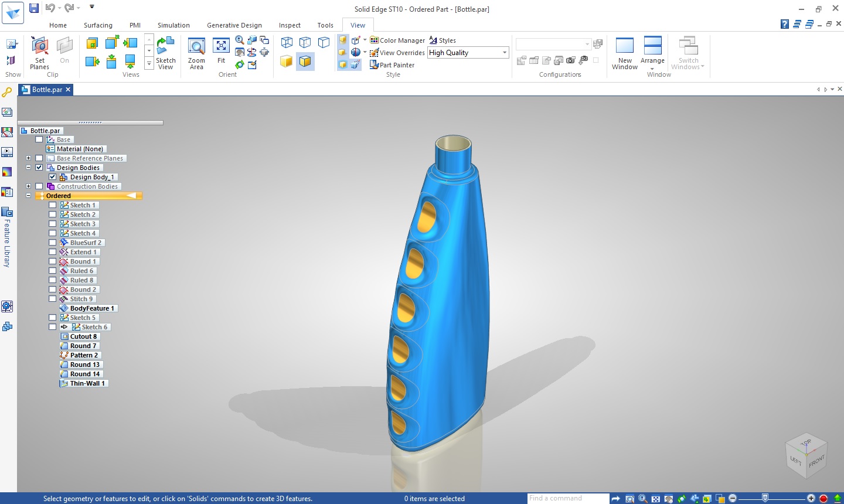Viewport: 844px width, 504px height.
Task: Open the Tools tab
Action: (x=325, y=25)
